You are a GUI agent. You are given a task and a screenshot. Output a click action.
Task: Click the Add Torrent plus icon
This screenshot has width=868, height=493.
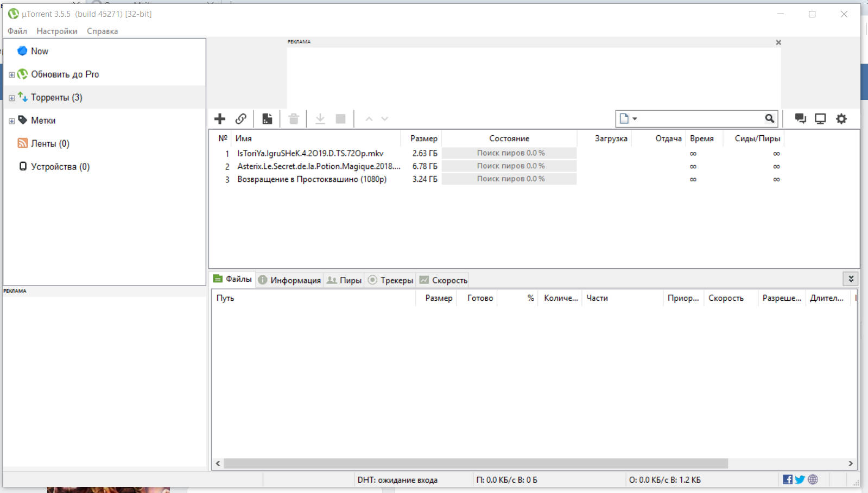click(220, 119)
